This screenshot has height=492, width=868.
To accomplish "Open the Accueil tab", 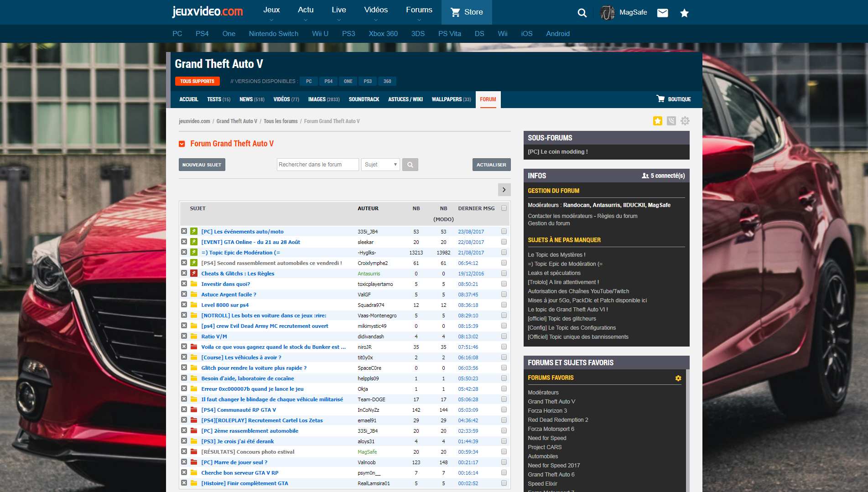I will click(189, 99).
